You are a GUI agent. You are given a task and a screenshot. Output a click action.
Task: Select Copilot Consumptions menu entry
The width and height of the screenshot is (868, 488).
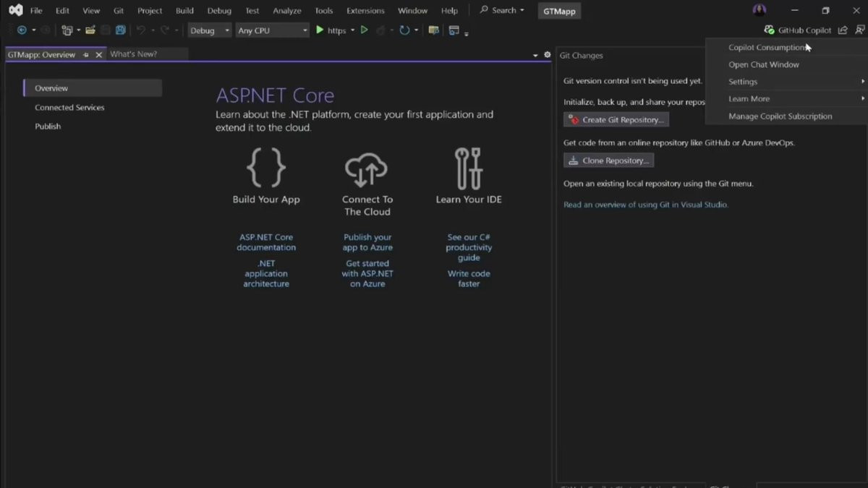[785, 47]
